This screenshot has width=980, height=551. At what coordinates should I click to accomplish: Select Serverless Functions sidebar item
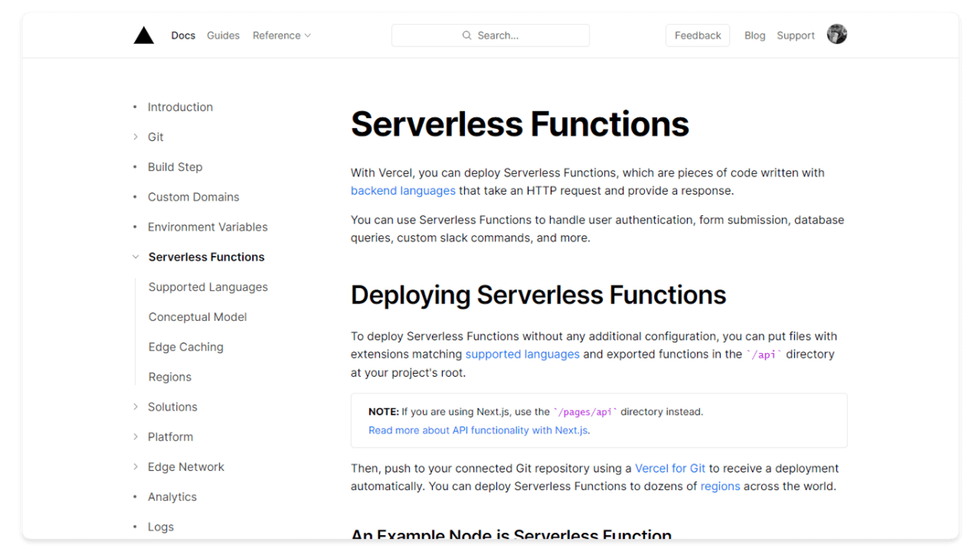pos(206,257)
